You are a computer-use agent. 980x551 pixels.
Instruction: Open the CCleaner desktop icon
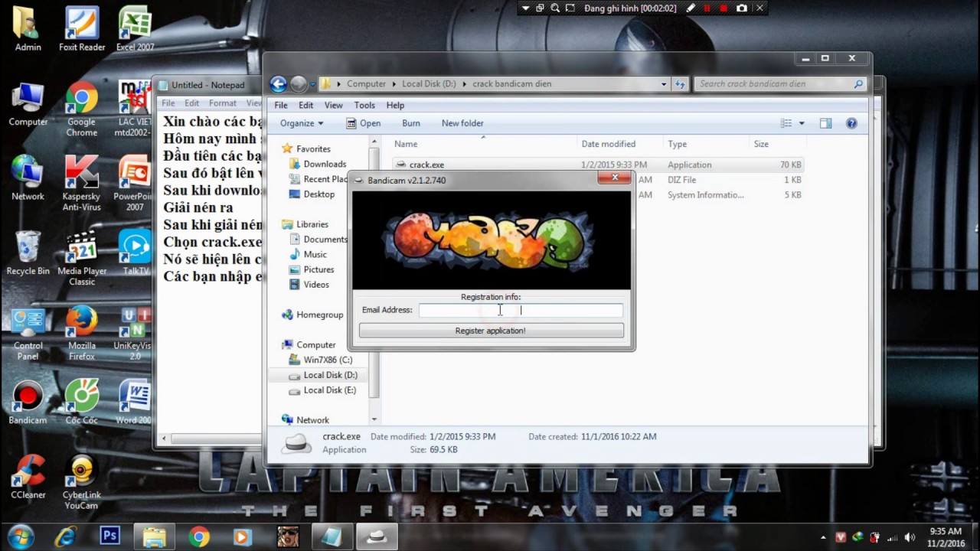pos(28,478)
